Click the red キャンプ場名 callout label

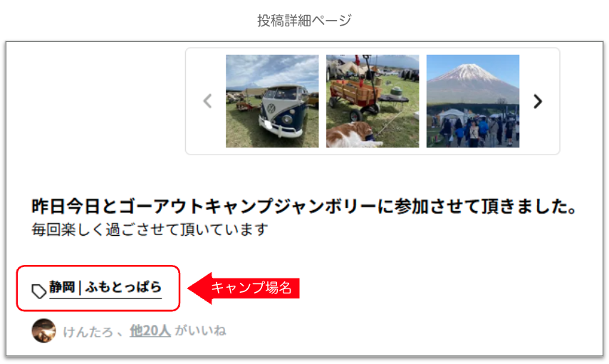click(x=251, y=288)
